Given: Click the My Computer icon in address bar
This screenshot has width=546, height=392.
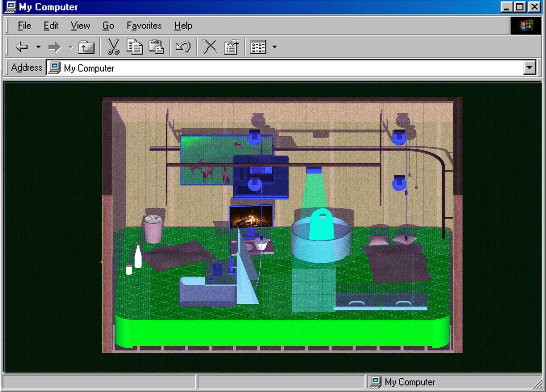Looking at the screenshot, I should pos(54,68).
